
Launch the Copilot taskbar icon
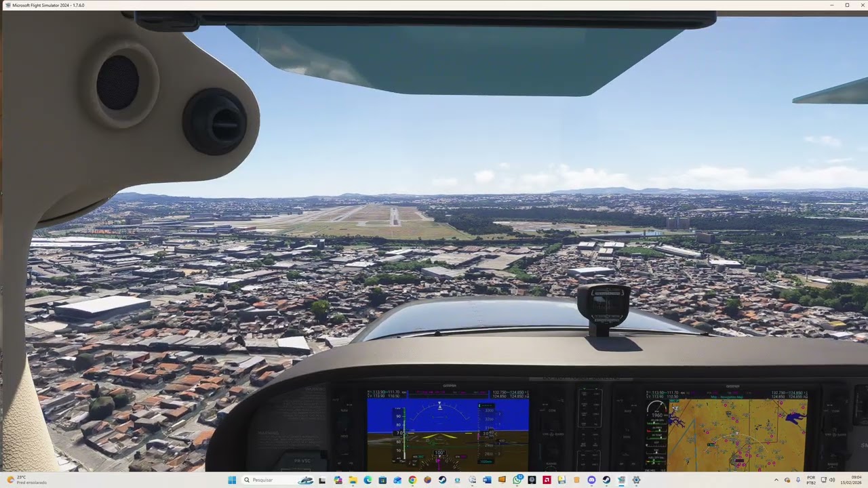pos(338,480)
